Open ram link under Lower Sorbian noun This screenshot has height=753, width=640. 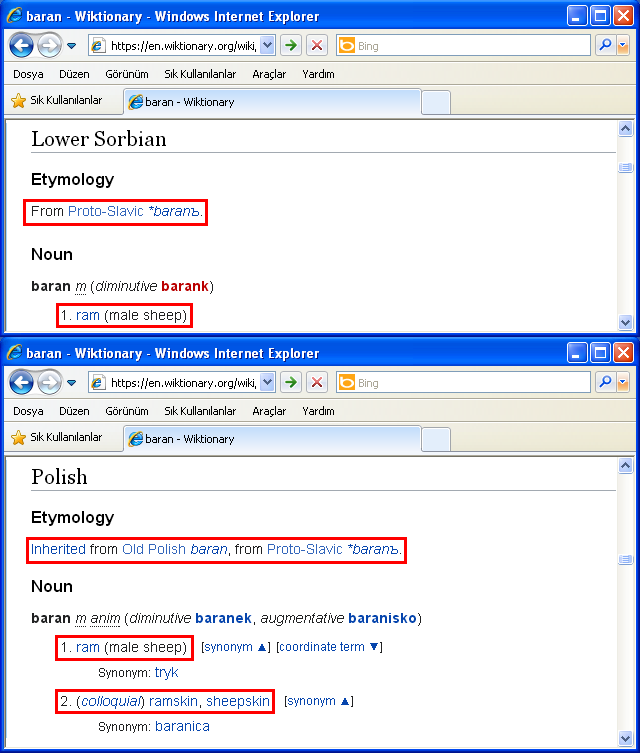click(88, 316)
